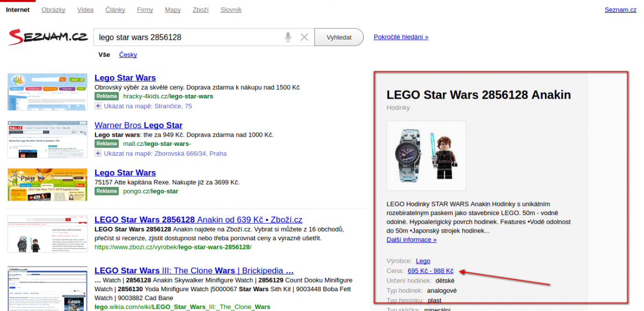Select the Vše filter
The height and width of the screenshot is (311, 644).
tap(104, 55)
